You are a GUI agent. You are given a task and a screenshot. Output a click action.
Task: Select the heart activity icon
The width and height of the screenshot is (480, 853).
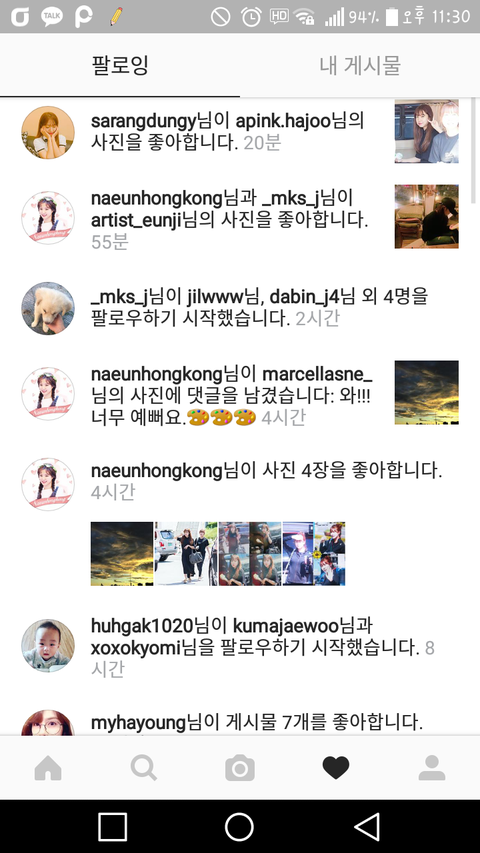336,768
